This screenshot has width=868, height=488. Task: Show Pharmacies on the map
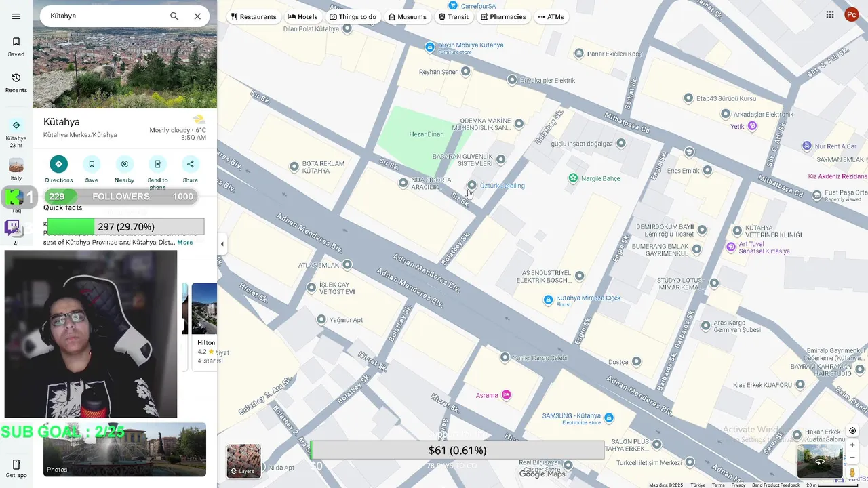503,16
